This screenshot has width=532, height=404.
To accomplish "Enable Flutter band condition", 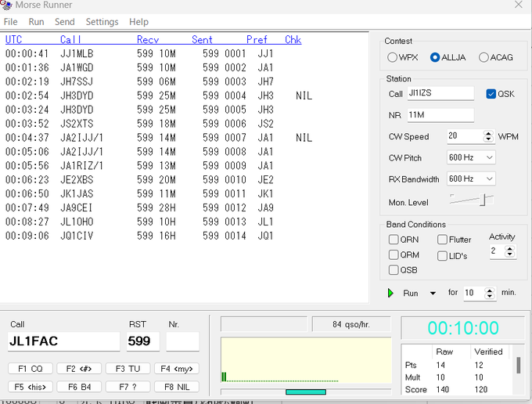I will [443, 240].
